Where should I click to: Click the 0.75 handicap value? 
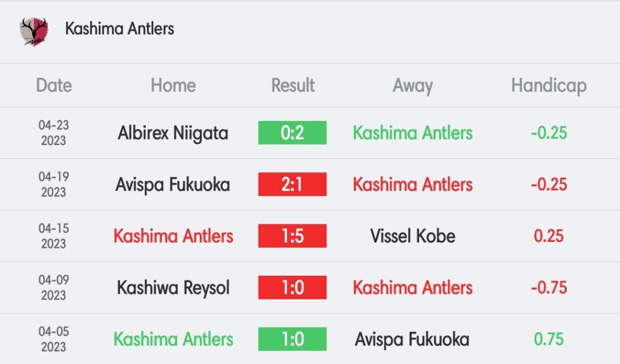[549, 339]
